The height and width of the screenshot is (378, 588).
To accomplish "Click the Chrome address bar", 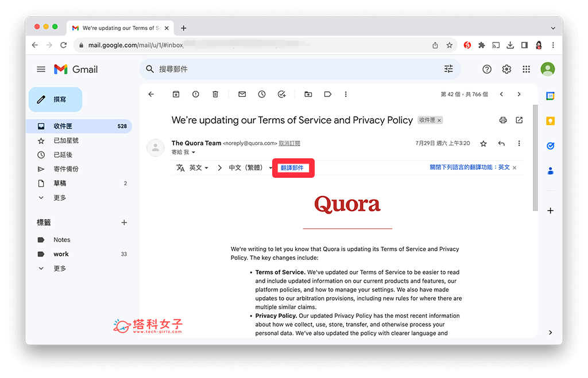I will point(255,45).
